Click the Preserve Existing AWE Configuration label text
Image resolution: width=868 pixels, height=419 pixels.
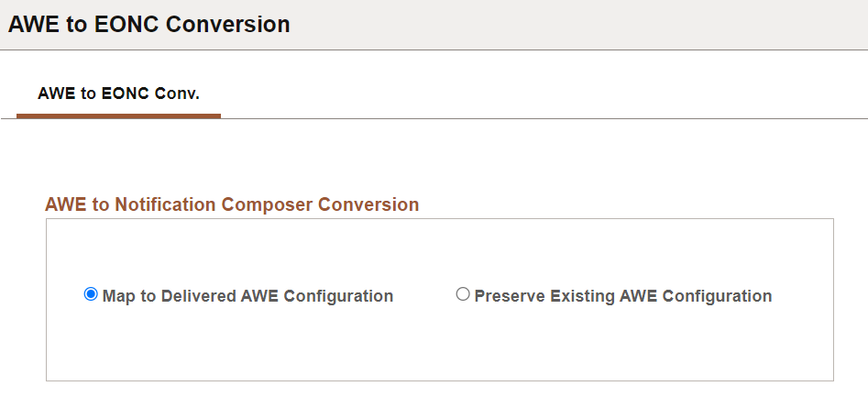pos(622,296)
